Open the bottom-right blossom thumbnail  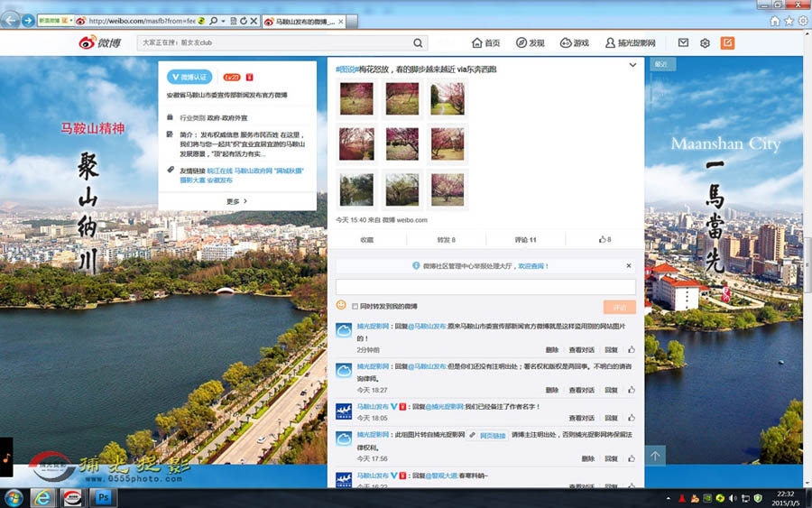point(448,189)
